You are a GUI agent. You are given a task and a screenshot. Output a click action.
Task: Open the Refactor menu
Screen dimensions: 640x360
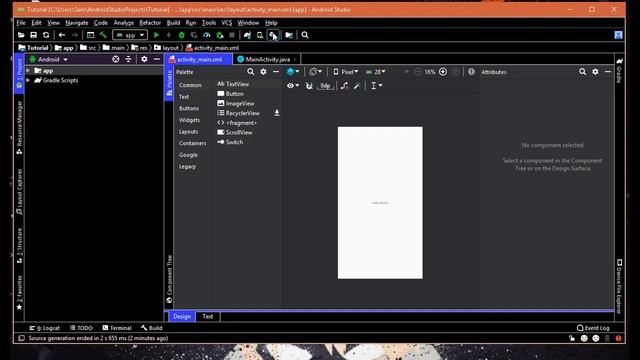click(150, 23)
